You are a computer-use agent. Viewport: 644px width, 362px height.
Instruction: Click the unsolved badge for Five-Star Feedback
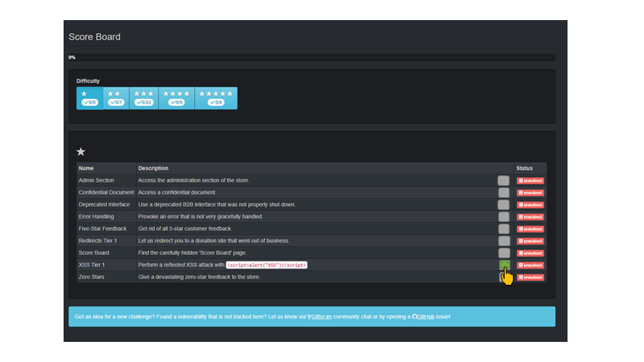coord(530,229)
